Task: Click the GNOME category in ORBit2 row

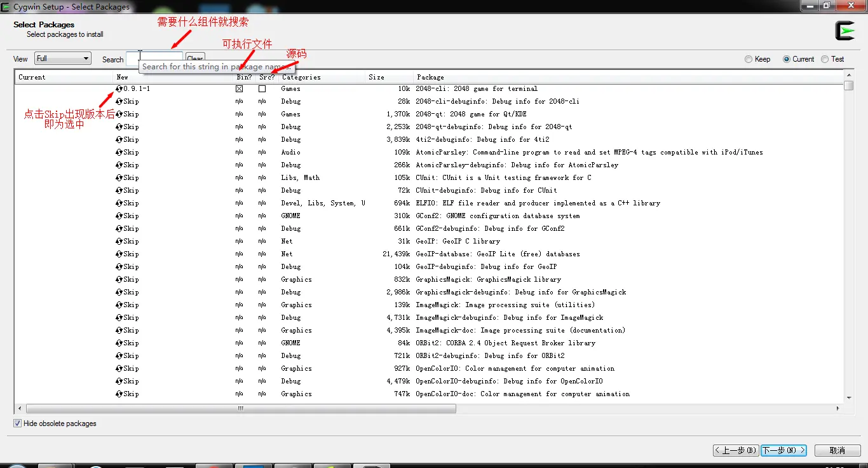Action: pyautogui.click(x=291, y=343)
